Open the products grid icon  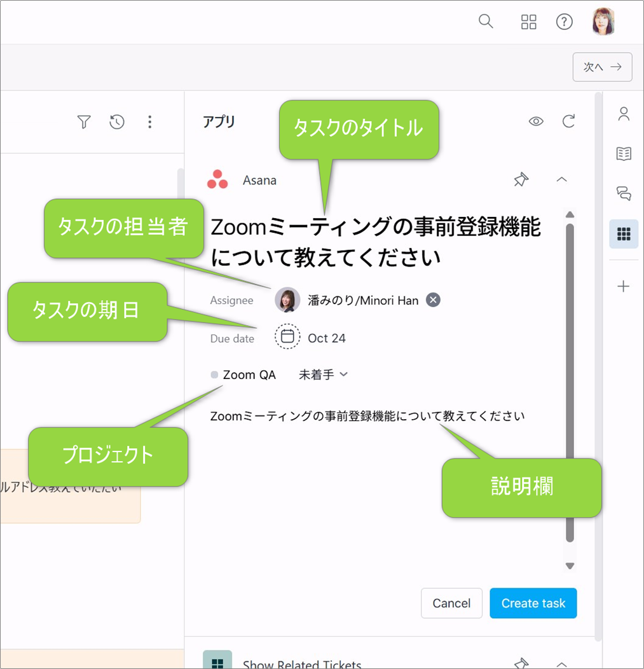pyautogui.click(x=528, y=22)
